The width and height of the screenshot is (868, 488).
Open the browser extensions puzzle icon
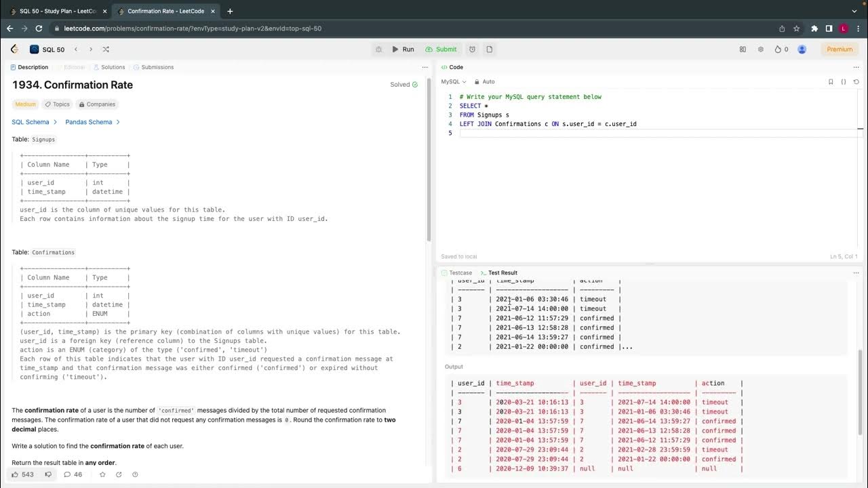(x=814, y=28)
